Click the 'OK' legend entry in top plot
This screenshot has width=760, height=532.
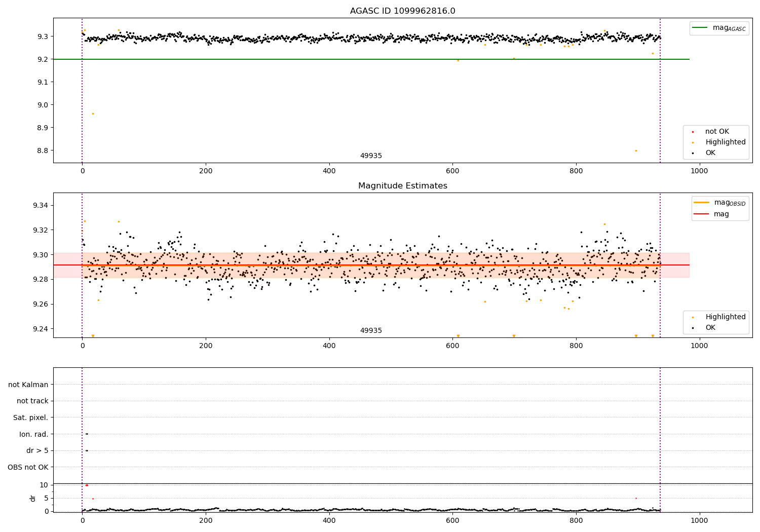pyautogui.click(x=710, y=153)
